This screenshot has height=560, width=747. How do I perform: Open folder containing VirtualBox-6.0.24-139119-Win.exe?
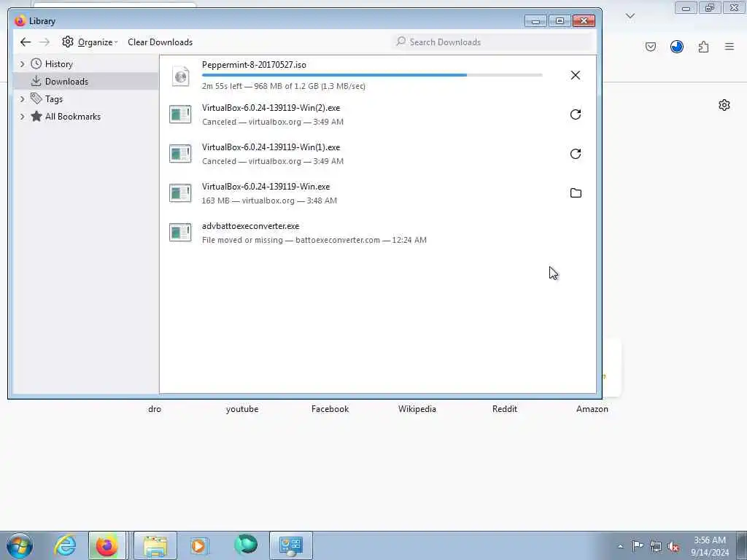[x=576, y=192]
